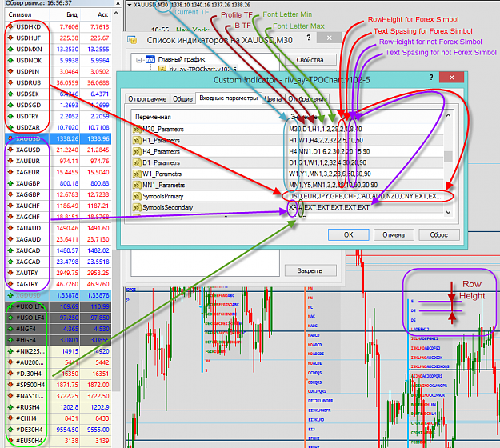Screen dimensions: 500x448
Task: Edit the M30_Parametrs value field
Action: 365,129
